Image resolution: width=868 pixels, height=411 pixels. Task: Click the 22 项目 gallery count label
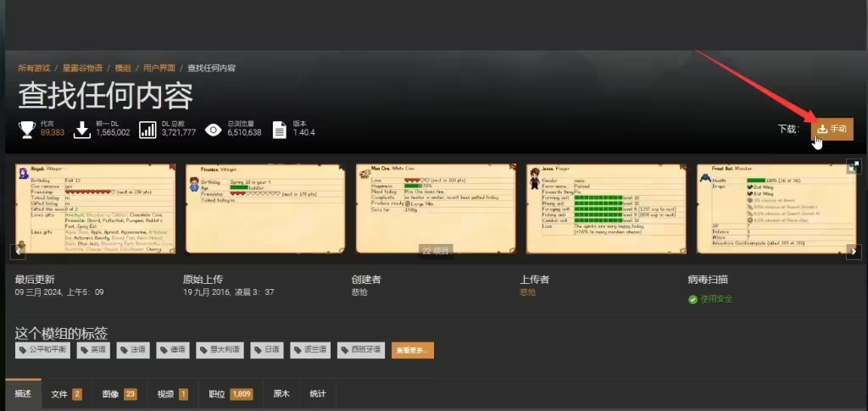coord(436,251)
